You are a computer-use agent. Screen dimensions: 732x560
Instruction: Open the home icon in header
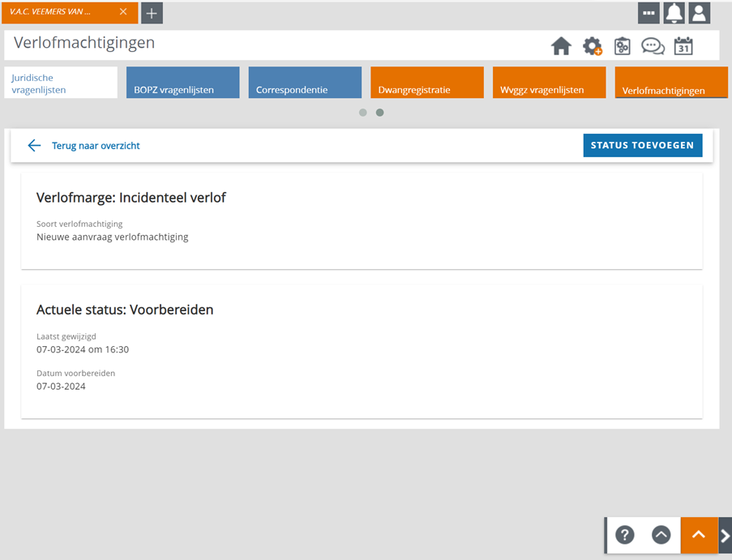pos(561,46)
